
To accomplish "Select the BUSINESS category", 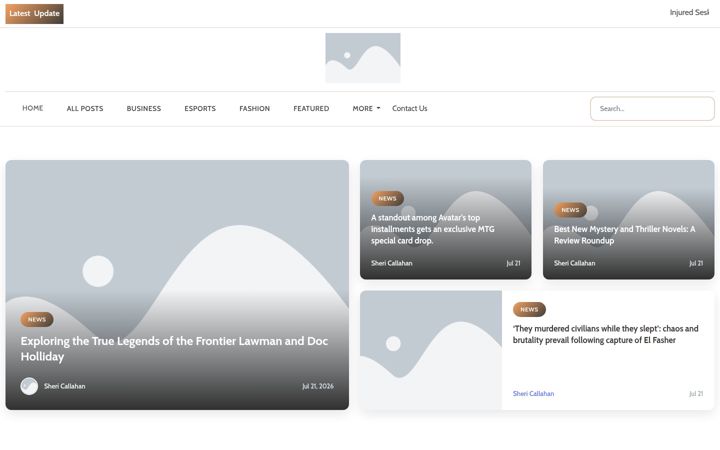I will (x=144, y=108).
